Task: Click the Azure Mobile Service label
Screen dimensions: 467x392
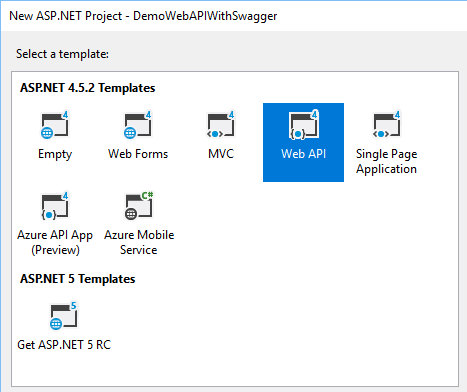Action: pyautogui.click(x=139, y=242)
